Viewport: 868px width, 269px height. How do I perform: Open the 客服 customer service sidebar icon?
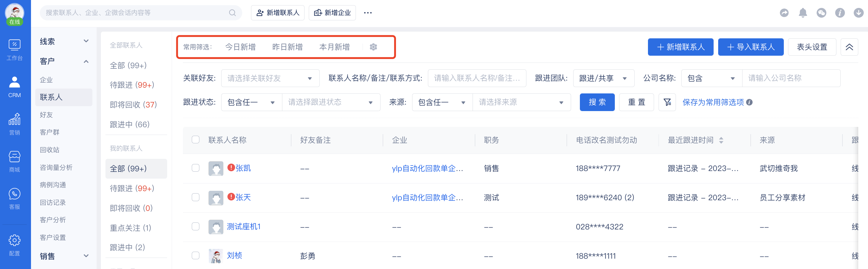click(x=15, y=198)
